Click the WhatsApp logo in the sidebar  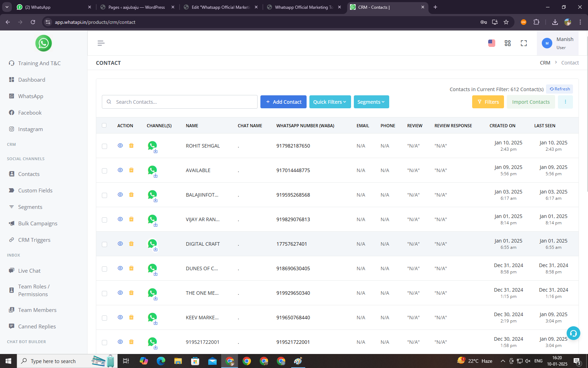[x=43, y=43]
